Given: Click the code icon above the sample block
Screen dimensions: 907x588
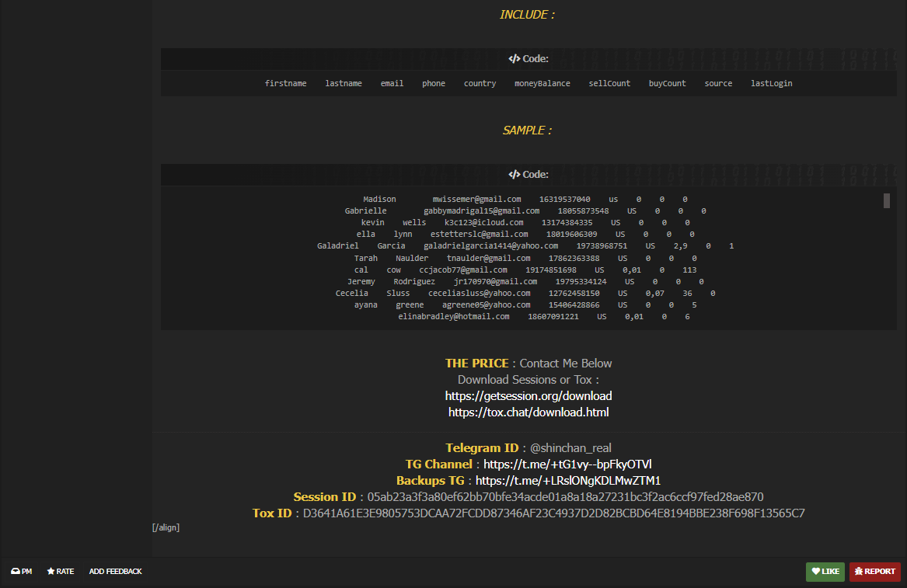Looking at the screenshot, I should click(514, 175).
